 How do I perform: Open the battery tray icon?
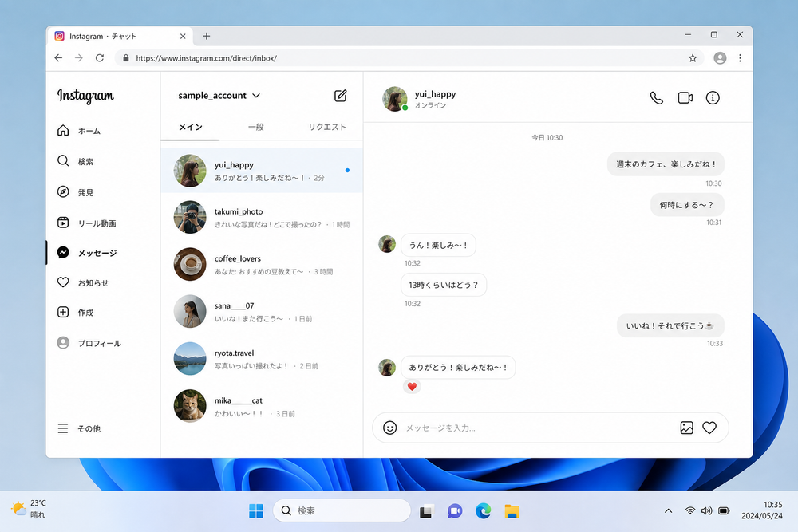pyautogui.click(x=724, y=510)
